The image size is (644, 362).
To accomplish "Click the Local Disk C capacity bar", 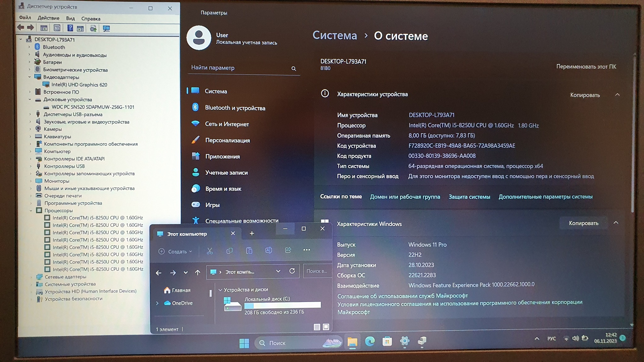I will [282, 305].
